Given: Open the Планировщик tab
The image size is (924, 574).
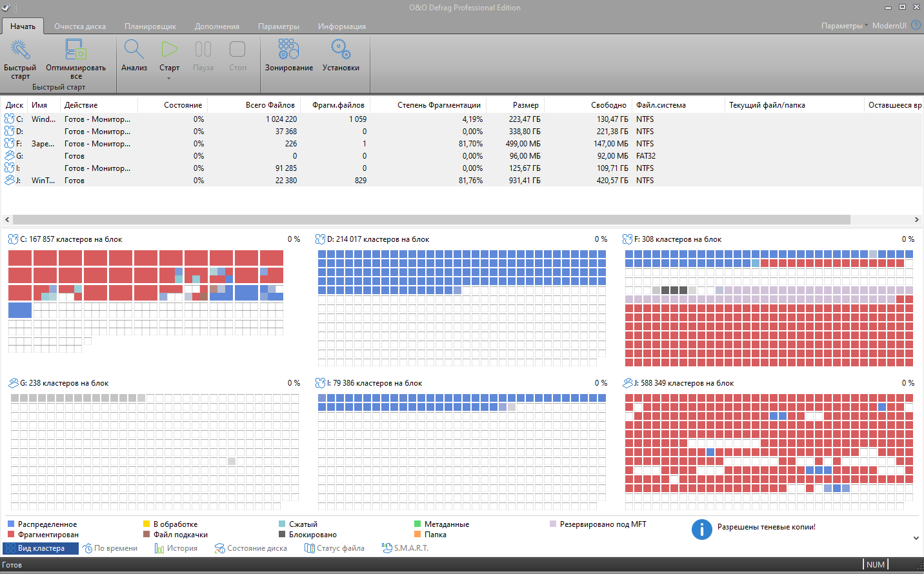Looking at the screenshot, I should pos(150,26).
